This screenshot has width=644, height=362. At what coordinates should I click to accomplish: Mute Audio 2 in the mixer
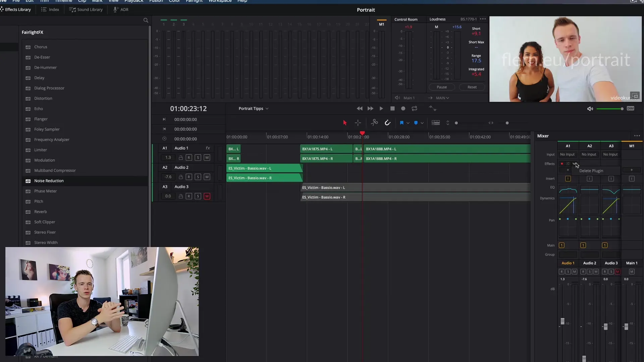(x=596, y=271)
